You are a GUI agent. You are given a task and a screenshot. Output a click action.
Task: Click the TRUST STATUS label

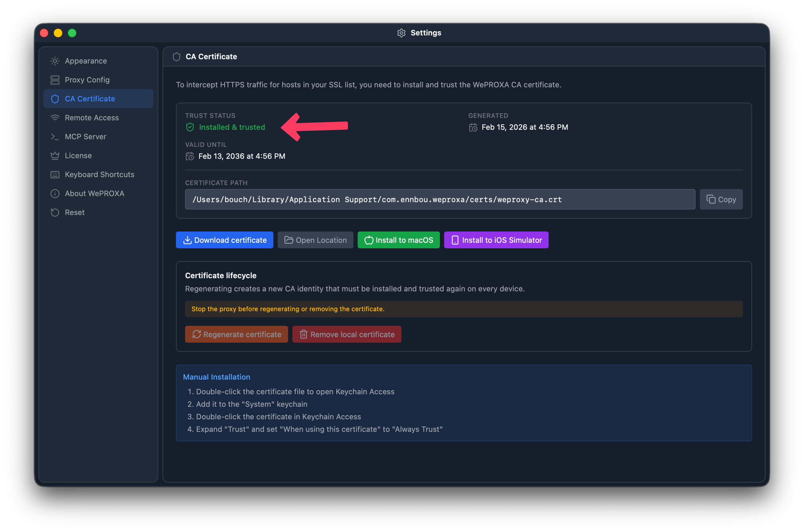coord(210,116)
